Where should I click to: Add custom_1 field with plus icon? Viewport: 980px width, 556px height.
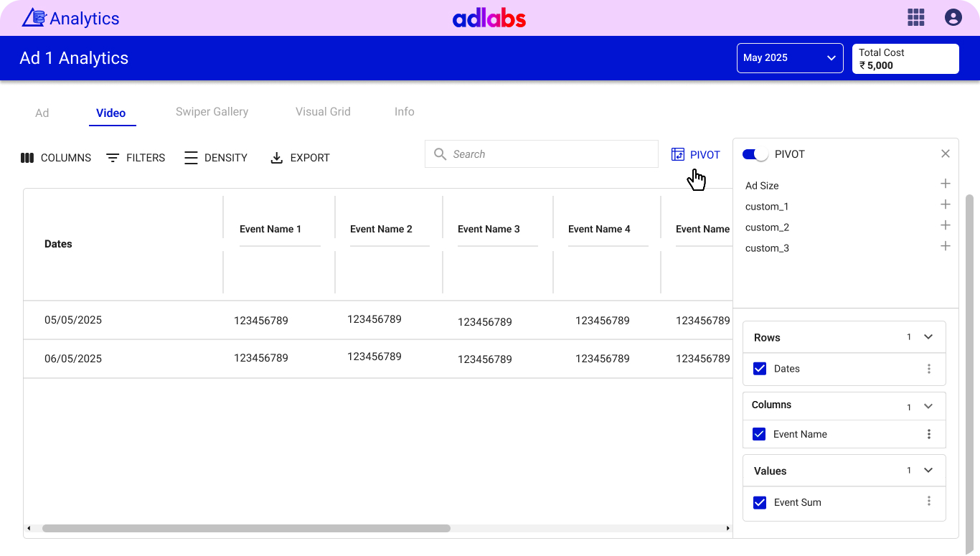pyautogui.click(x=945, y=205)
